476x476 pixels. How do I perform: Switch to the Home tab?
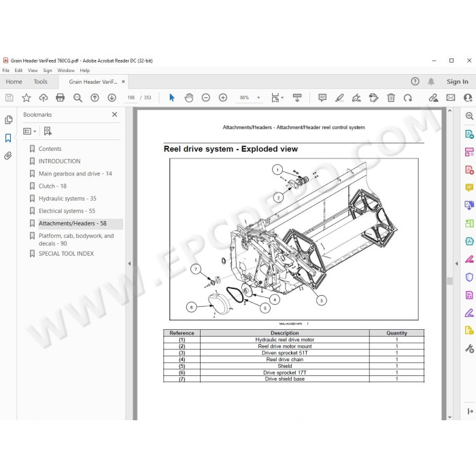(x=14, y=82)
